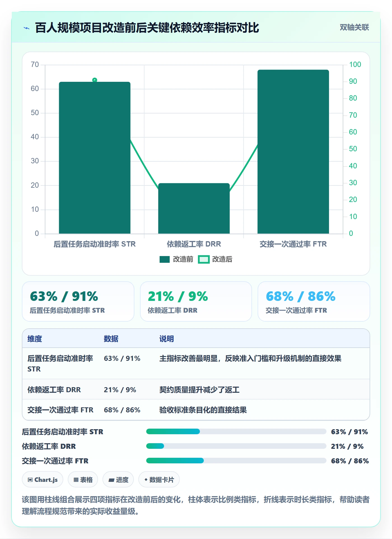Select the 数据卡片 tag chip
The image size is (392, 539).
tap(159, 480)
